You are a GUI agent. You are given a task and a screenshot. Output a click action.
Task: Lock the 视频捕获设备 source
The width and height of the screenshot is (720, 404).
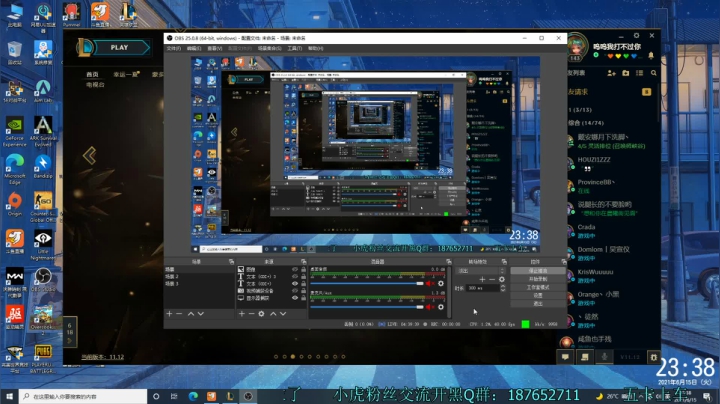[303, 291]
